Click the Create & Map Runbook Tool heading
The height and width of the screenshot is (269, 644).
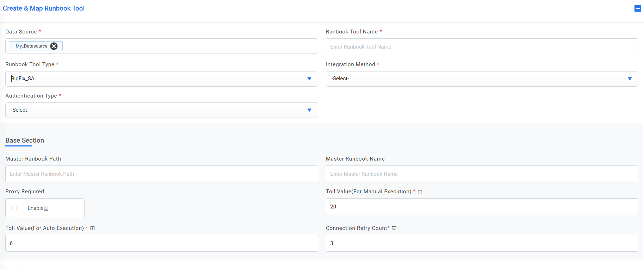coord(44,8)
